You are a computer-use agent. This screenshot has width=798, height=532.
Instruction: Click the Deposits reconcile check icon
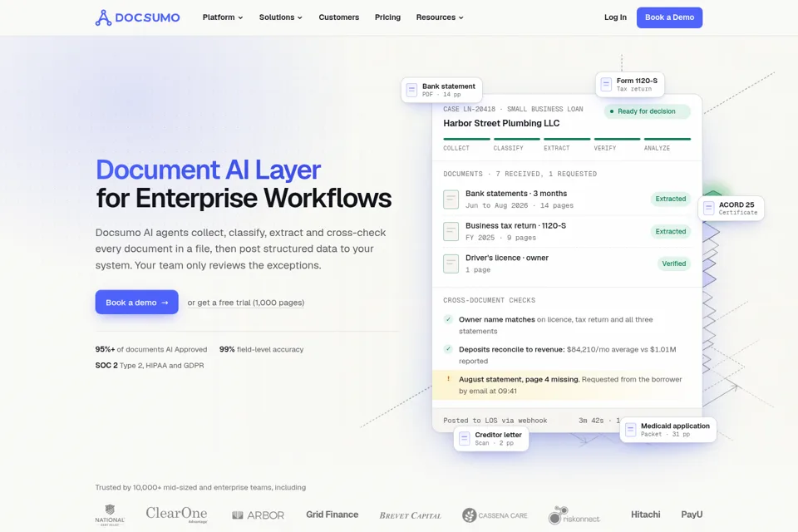[x=448, y=349]
